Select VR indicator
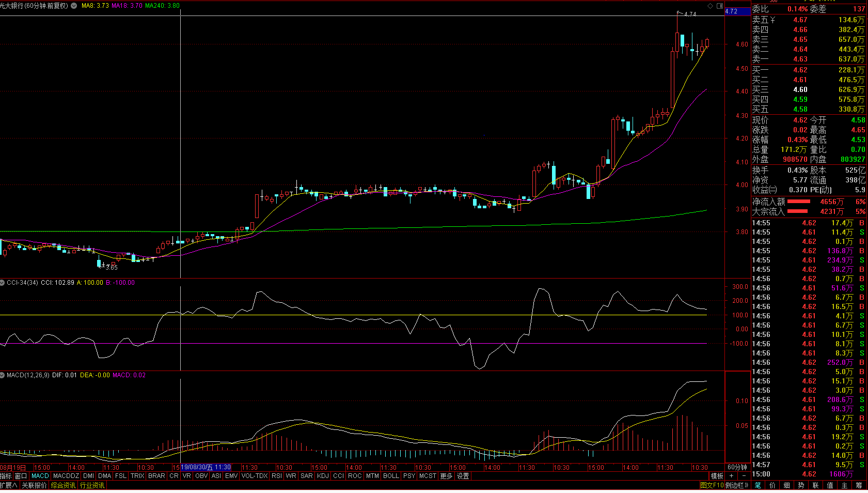Image resolution: width=868 pixels, height=493 pixels. (186, 476)
